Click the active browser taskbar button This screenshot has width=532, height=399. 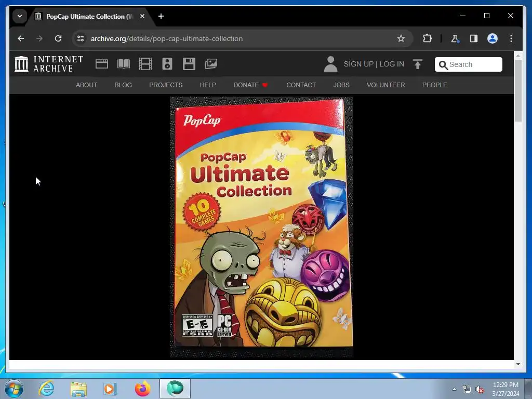pyautogui.click(x=175, y=389)
